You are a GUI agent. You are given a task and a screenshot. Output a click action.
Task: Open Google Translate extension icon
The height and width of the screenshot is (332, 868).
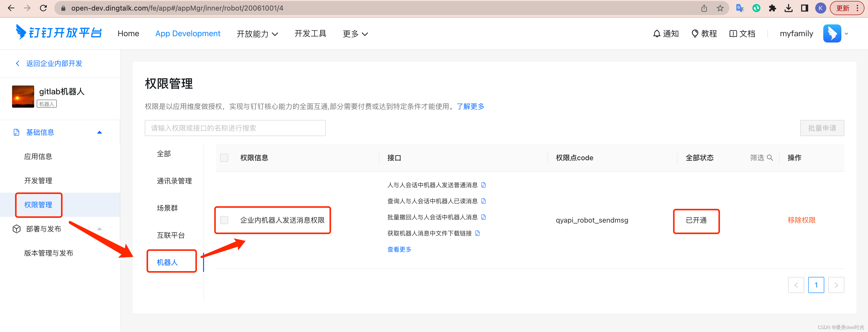pos(740,8)
